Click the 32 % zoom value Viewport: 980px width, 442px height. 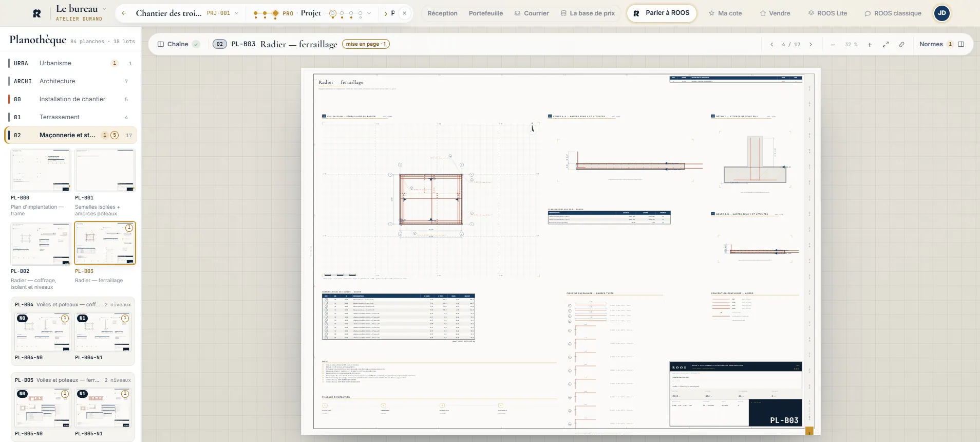click(851, 45)
